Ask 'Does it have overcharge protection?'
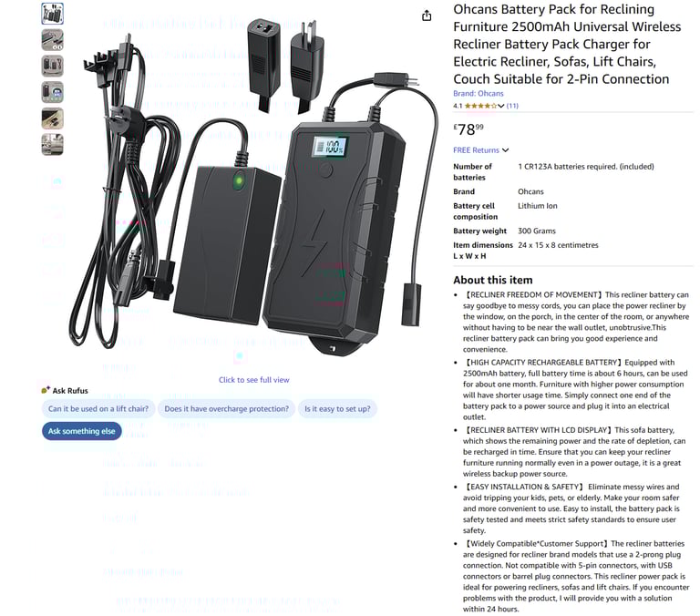700x616 pixels. 226,409
